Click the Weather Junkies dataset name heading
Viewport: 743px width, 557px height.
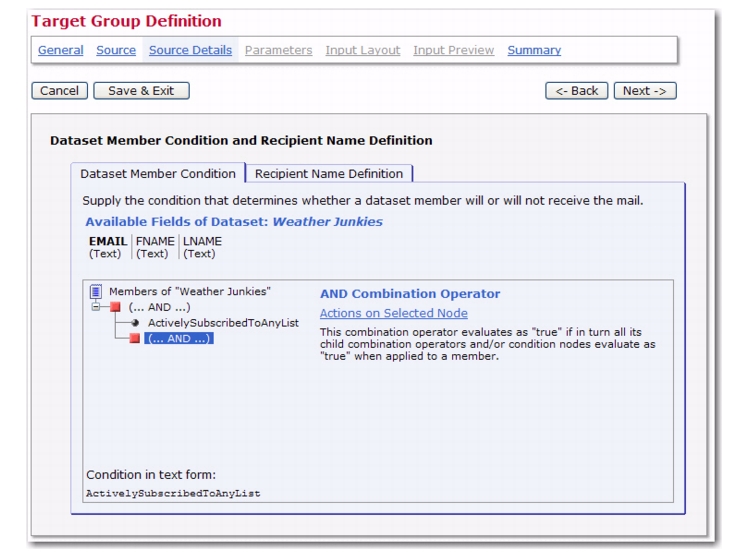[x=327, y=221]
